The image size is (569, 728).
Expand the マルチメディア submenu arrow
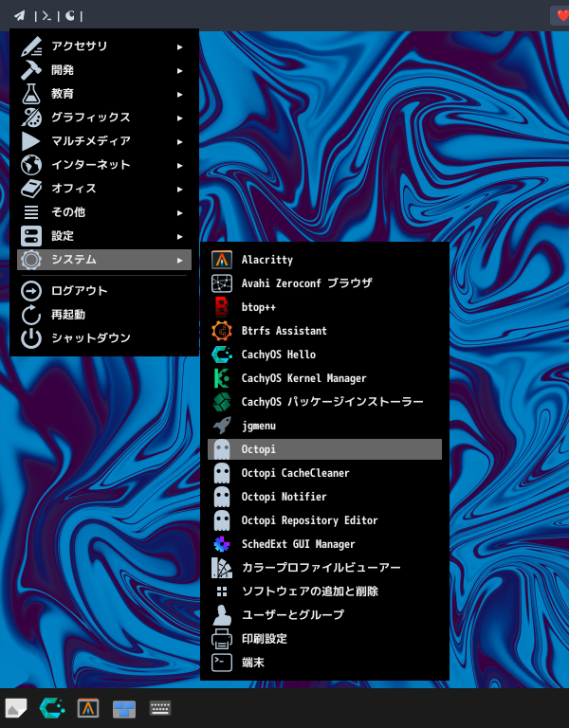click(180, 141)
